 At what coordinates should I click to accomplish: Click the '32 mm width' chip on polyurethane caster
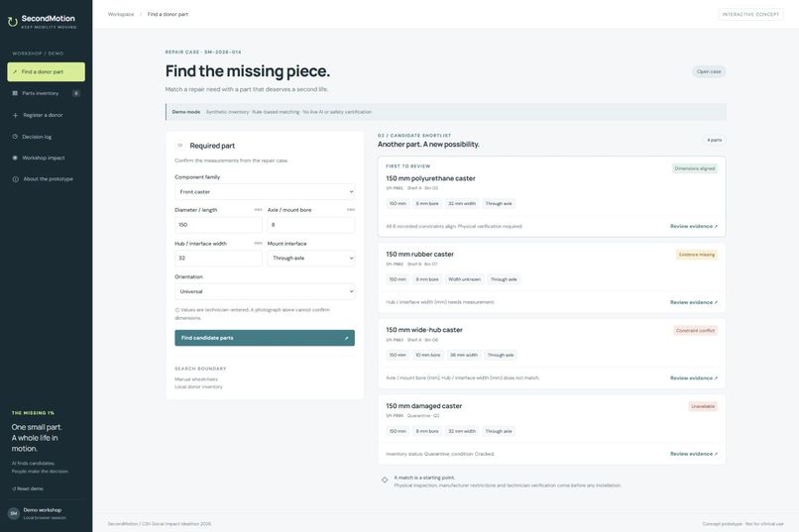(462, 204)
